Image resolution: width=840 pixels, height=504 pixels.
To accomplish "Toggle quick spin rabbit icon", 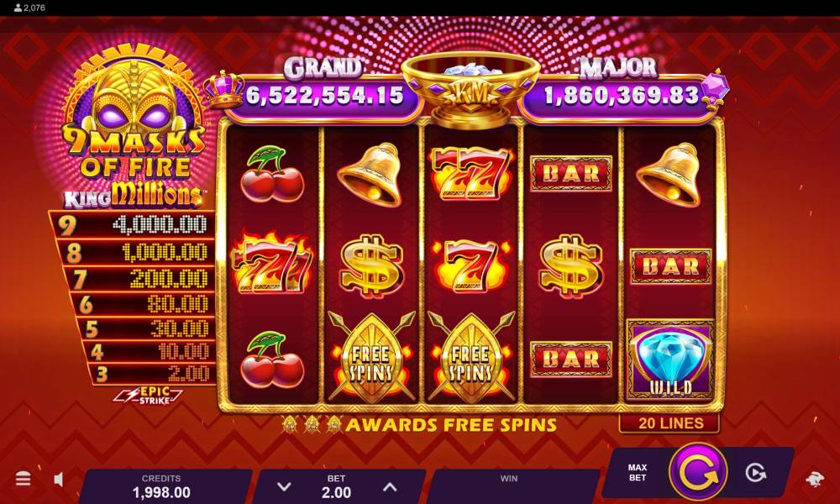I will pos(816,480).
